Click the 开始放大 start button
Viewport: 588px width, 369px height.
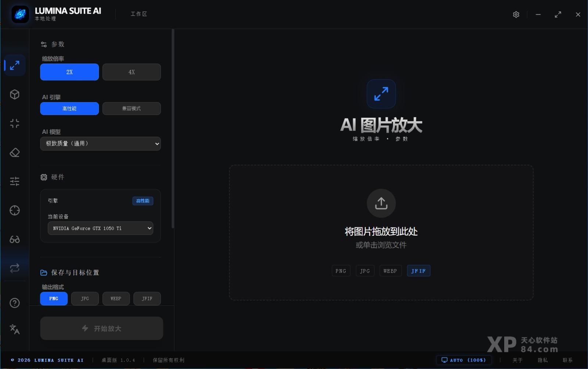click(x=101, y=328)
